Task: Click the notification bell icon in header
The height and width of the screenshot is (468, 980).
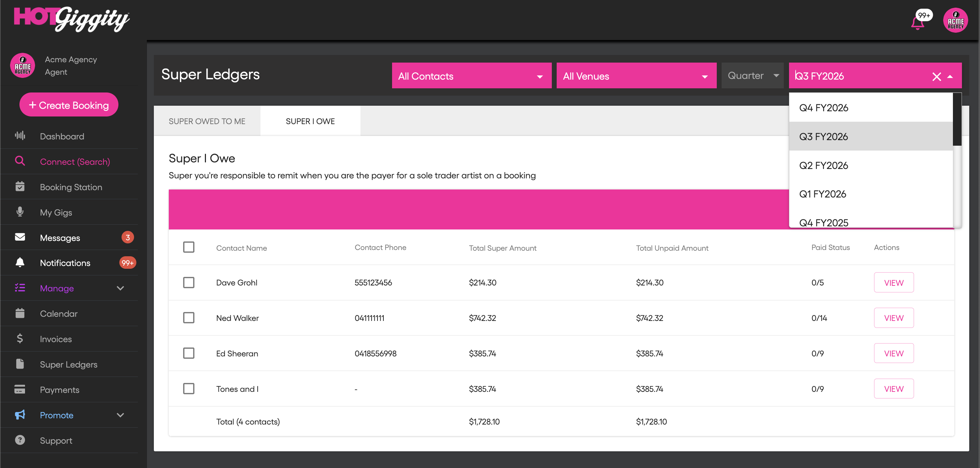Action: (917, 23)
